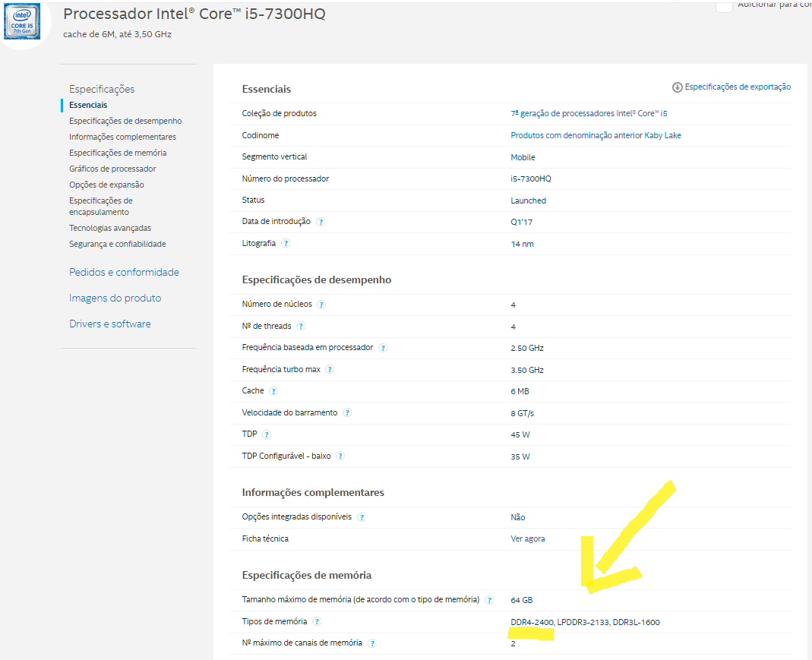Click the 6 MB cache value

coord(520,391)
